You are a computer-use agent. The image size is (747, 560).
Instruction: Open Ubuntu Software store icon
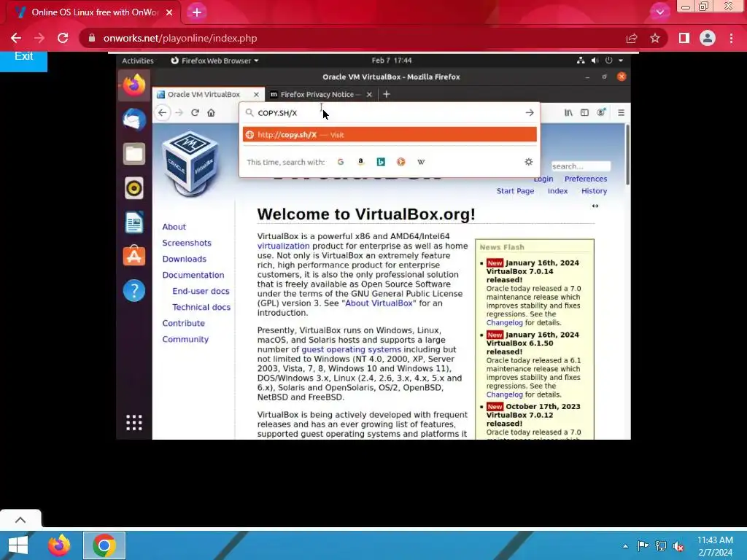tap(134, 256)
